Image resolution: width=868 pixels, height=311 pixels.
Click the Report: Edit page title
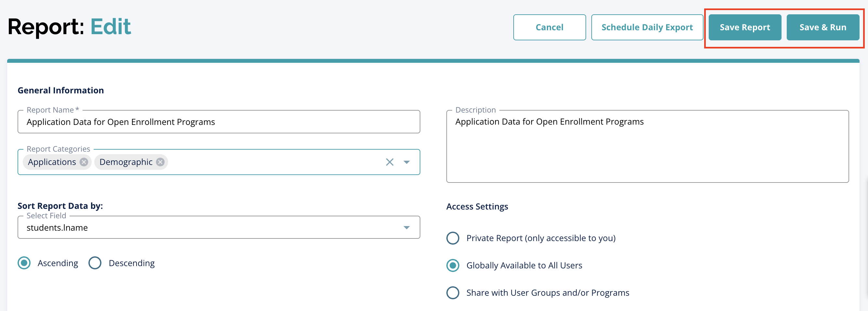point(69,27)
